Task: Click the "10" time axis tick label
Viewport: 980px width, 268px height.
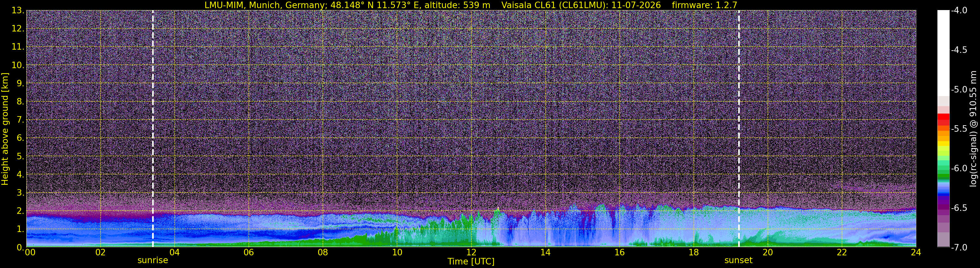Action: tap(397, 252)
